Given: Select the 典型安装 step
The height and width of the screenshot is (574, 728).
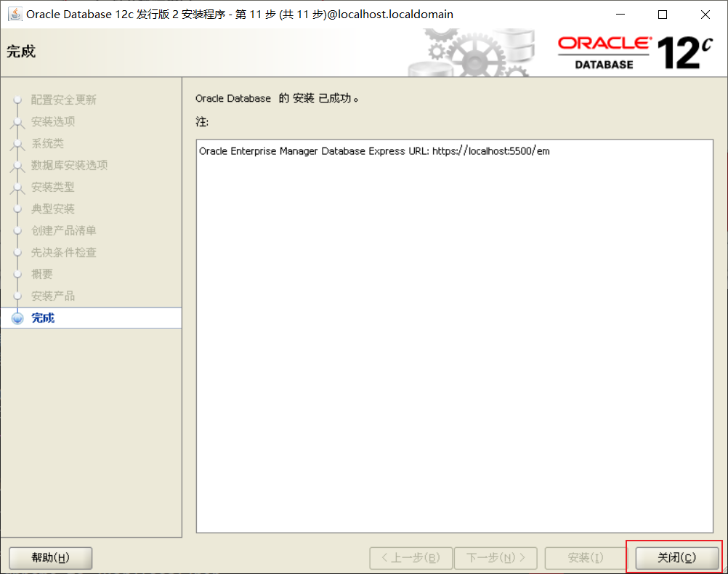Looking at the screenshot, I should [x=53, y=209].
